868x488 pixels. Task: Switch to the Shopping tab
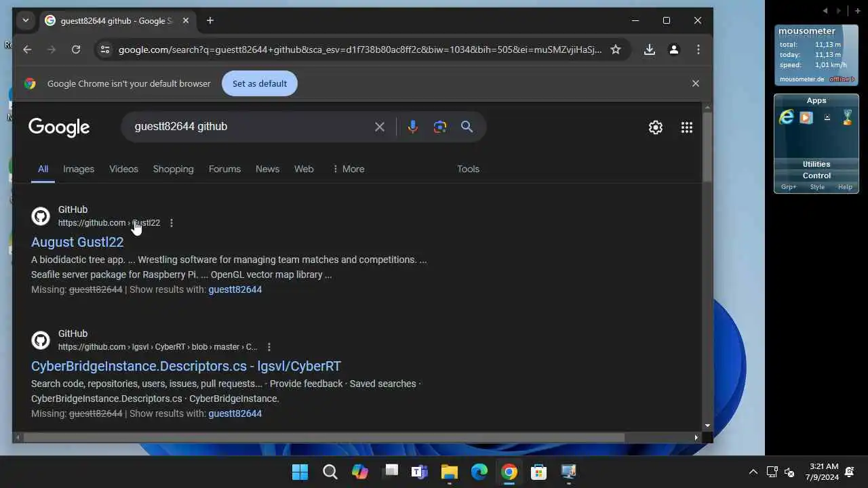[173, 169]
